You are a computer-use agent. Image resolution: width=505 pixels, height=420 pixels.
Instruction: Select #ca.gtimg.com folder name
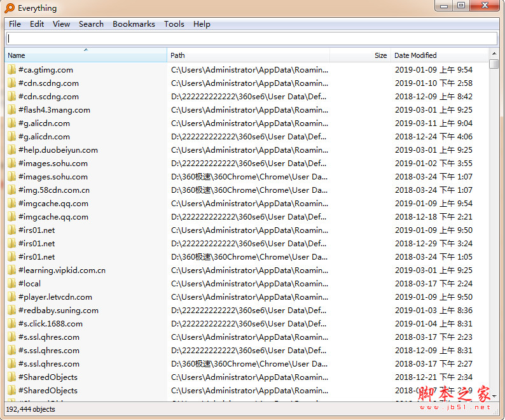point(46,70)
